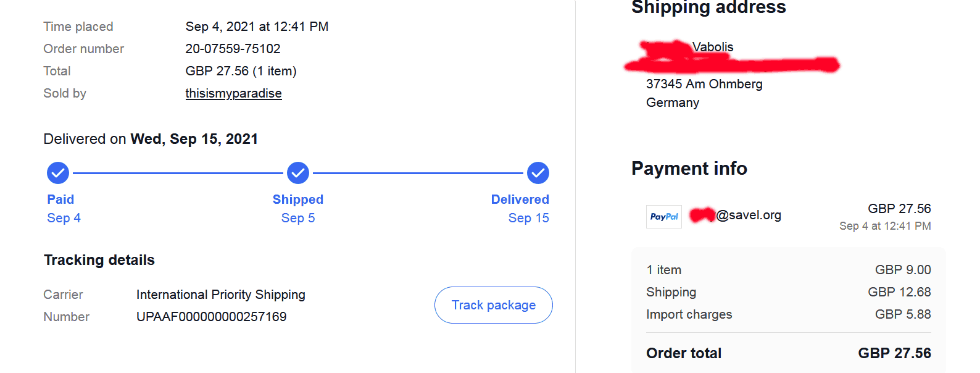Viewport: 980px width, 373px height.
Task: Click the Shipped status label
Action: point(298,199)
